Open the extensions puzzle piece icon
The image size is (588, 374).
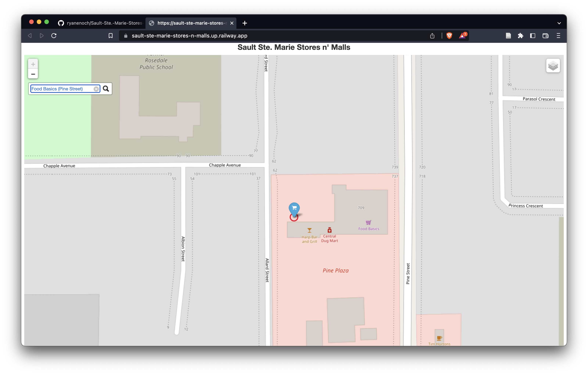[x=520, y=36]
